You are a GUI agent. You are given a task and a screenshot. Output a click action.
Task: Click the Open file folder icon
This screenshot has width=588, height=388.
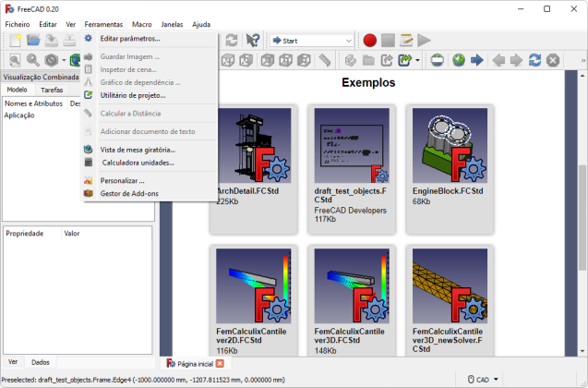(x=33, y=40)
